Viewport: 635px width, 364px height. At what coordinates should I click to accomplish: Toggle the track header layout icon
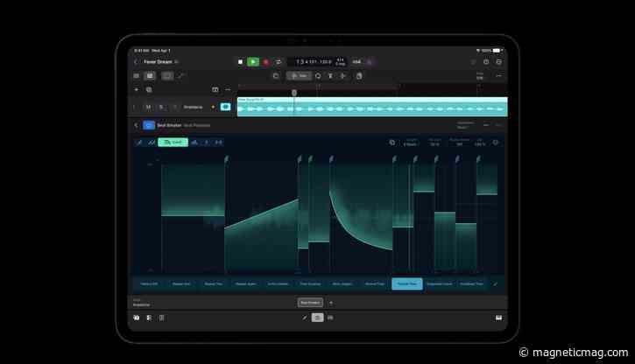click(215, 89)
